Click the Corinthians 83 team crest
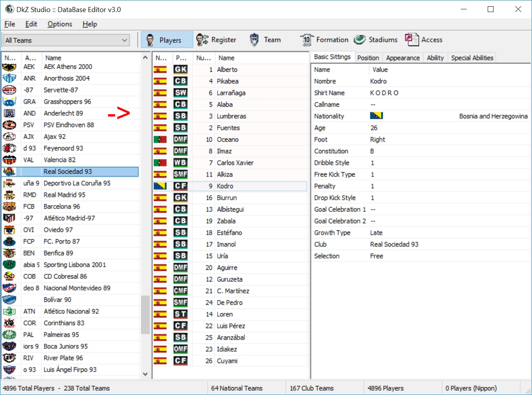Screen dimensions: 532x395 coord(9,323)
